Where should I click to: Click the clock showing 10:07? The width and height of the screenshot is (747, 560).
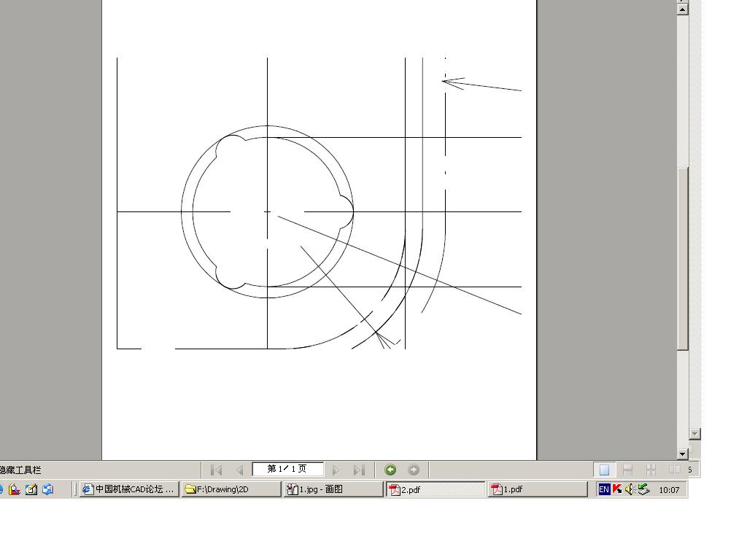[x=669, y=489]
